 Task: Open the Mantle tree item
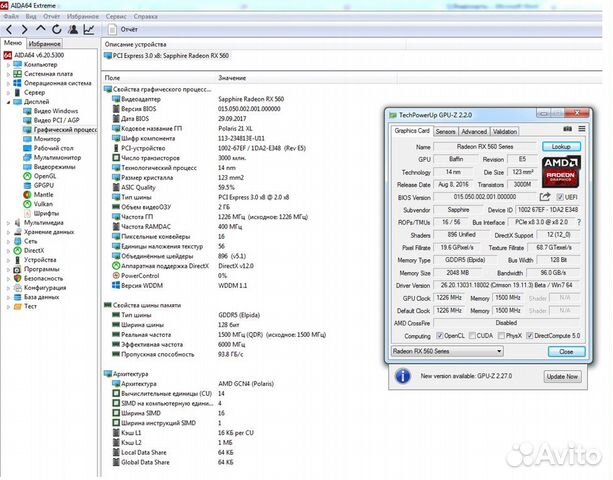click(38, 195)
